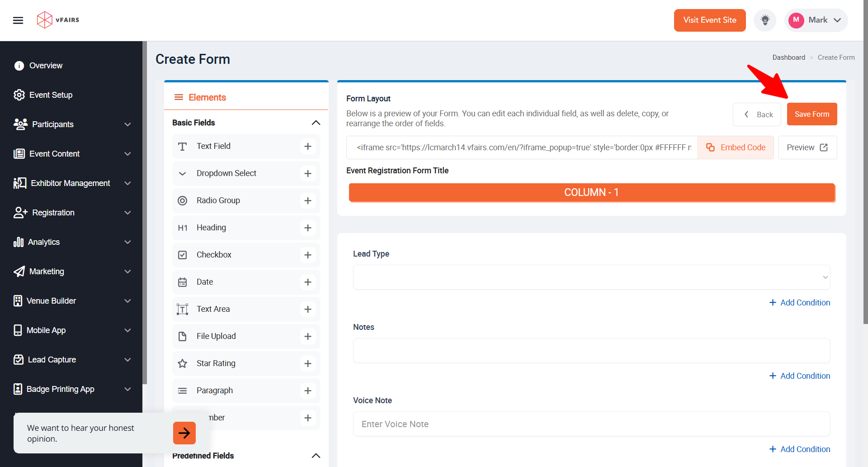The width and height of the screenshot is (868, 467).
Task: Click the Mark avatar circle
Action: 796,20
